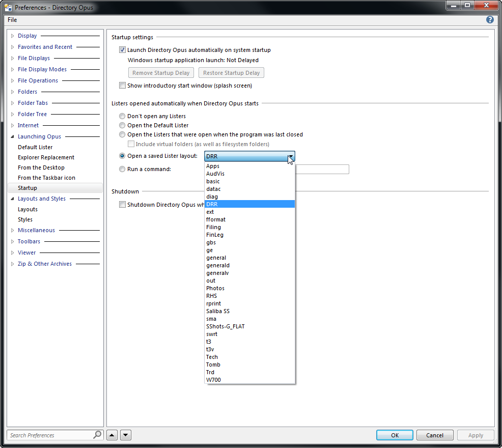Choose FinLeg from the layout list
The width and height of the screenshot is (502, 448).
click(x=249, y=235)
